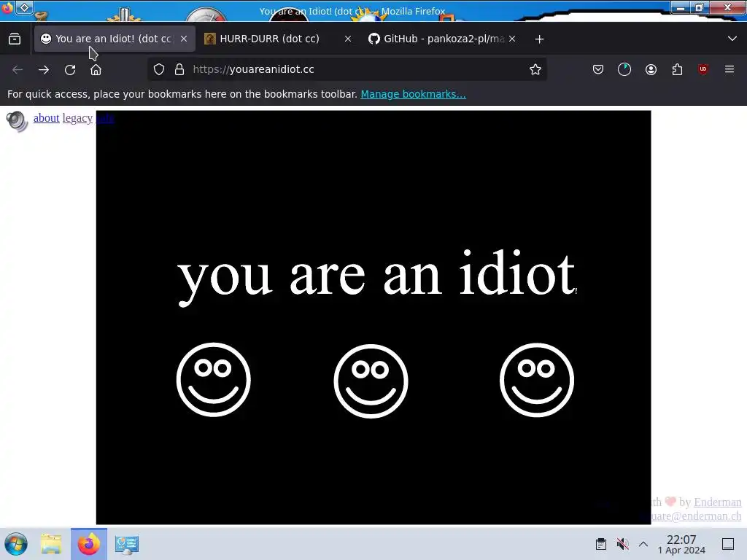Toggle sound with the speaker icon on page

[18, 121]
